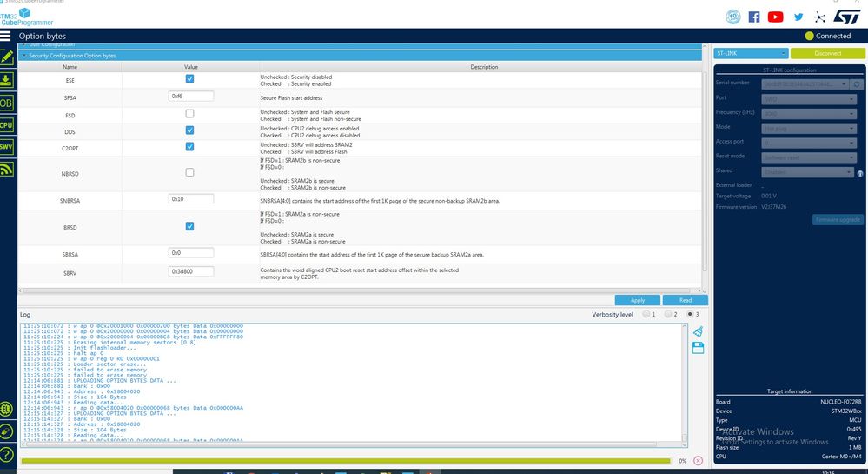Edit the SNBRSA value field

pos(191,198)
